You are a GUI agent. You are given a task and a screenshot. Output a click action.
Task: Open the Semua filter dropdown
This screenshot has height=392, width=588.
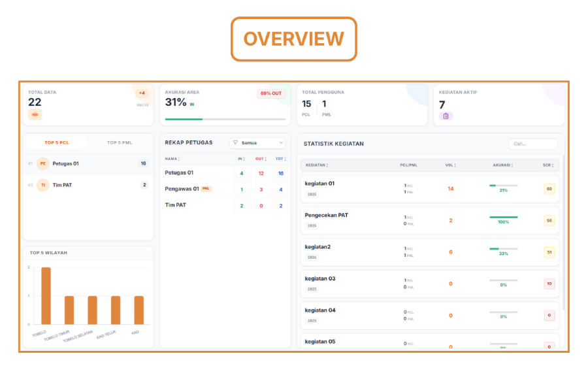pos(258,142)
